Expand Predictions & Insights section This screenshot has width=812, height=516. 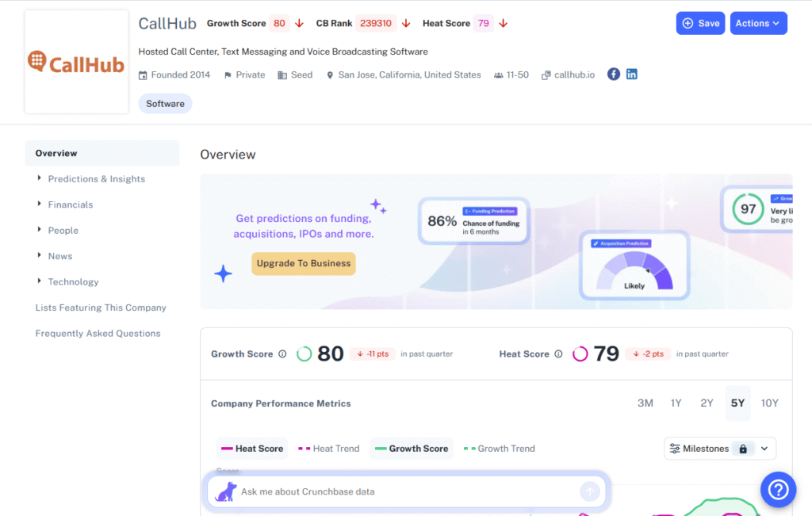pyautogui.click(x=40, y=178)
